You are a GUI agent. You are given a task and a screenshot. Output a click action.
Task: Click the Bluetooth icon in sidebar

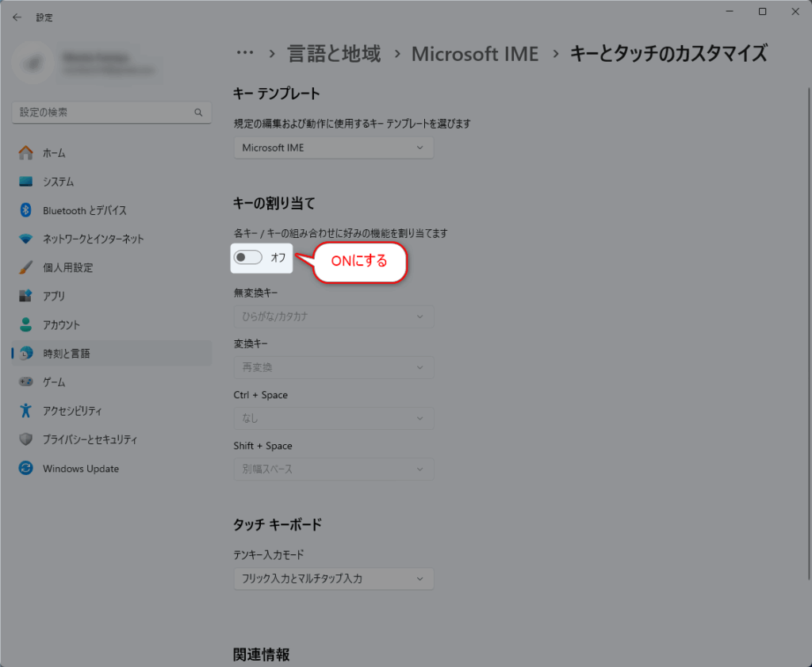25,210
